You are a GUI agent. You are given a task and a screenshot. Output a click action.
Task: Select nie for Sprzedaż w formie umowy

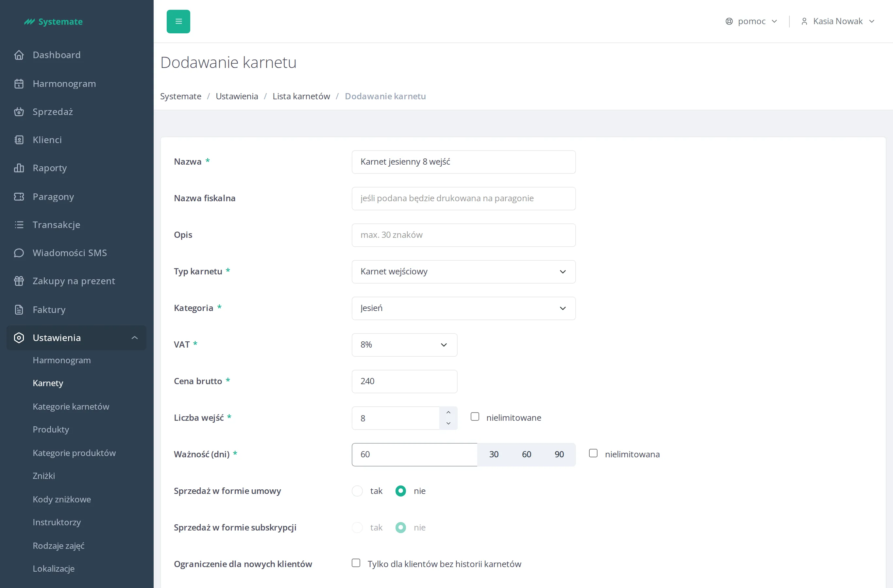coord(401,491)
